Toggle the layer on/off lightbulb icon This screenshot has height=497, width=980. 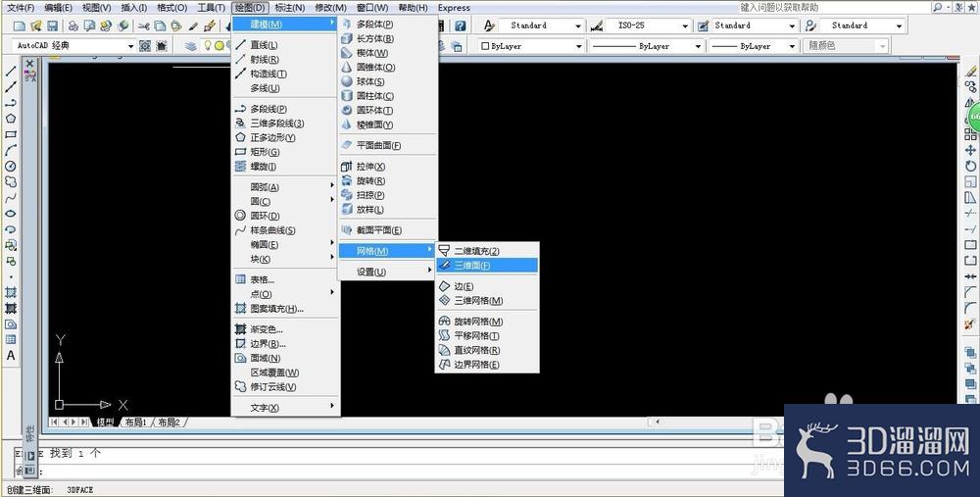click(208, 46)
